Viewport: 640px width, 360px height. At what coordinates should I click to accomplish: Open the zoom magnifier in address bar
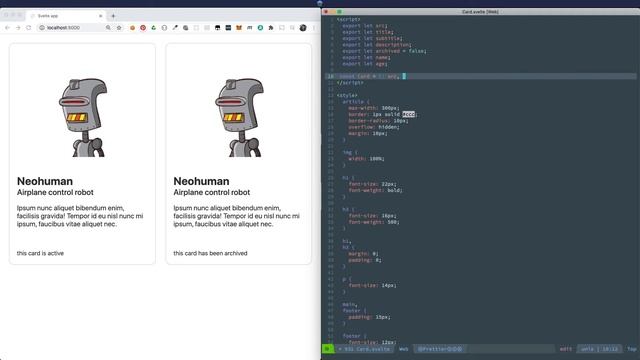pos(108,28)
